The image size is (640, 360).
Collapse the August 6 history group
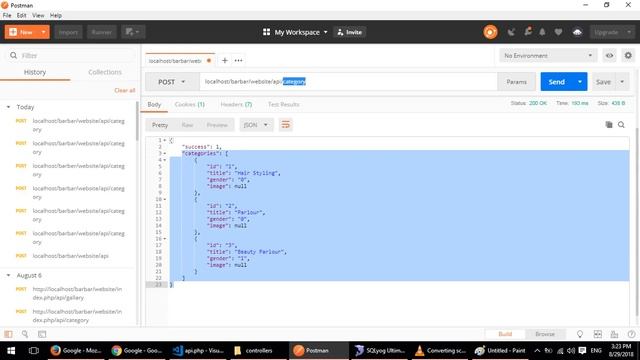pos(8,276)
